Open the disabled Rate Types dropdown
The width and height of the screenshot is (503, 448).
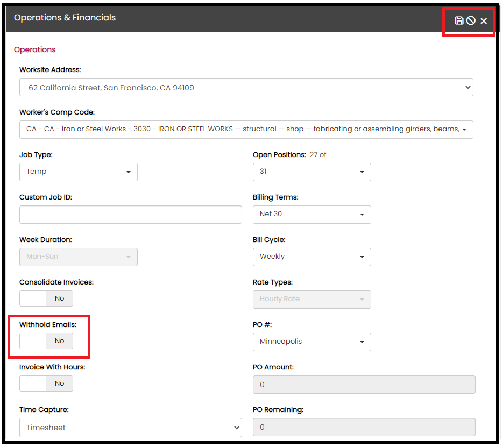click(x=311, y=300)
